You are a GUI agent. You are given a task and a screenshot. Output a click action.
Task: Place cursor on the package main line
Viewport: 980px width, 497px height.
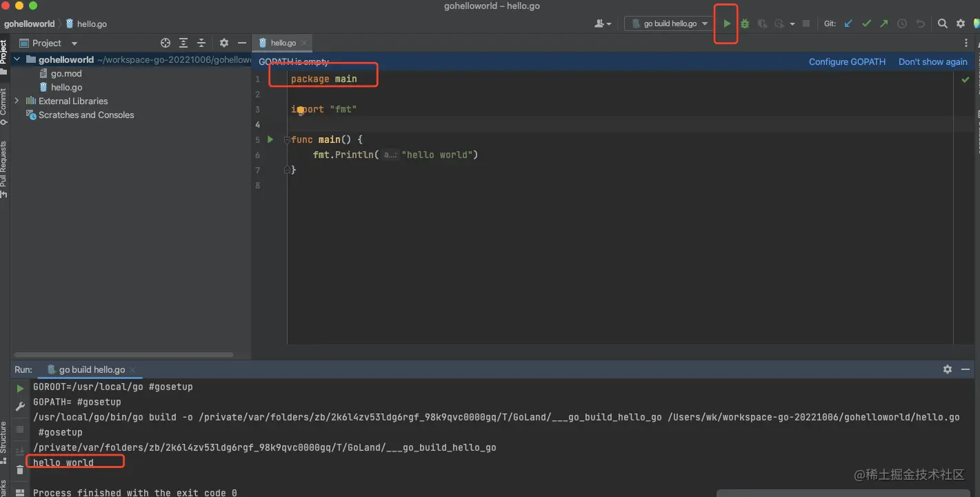[x=323, y=79]
